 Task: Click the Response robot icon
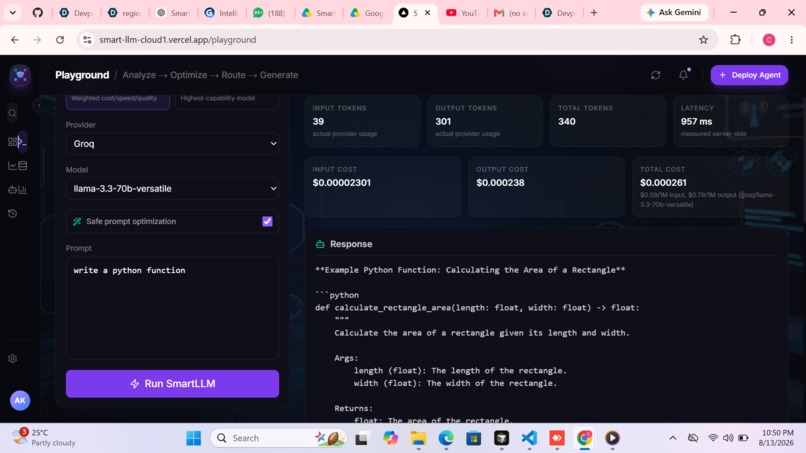(320, 244)
